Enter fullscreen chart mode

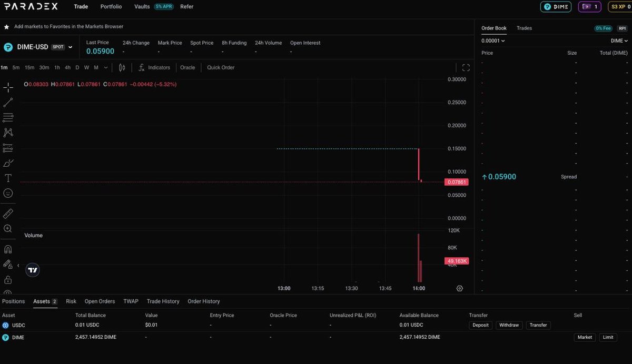pos(466,67)
